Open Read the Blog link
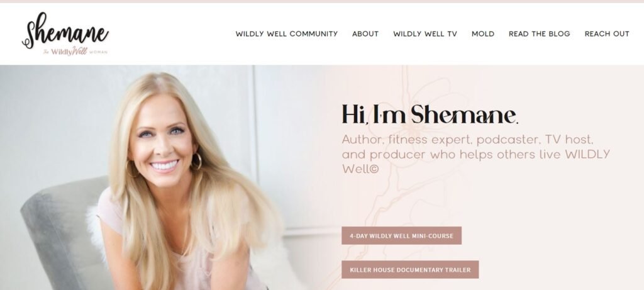Screen dimensions: 644x290 click(539, 34)
